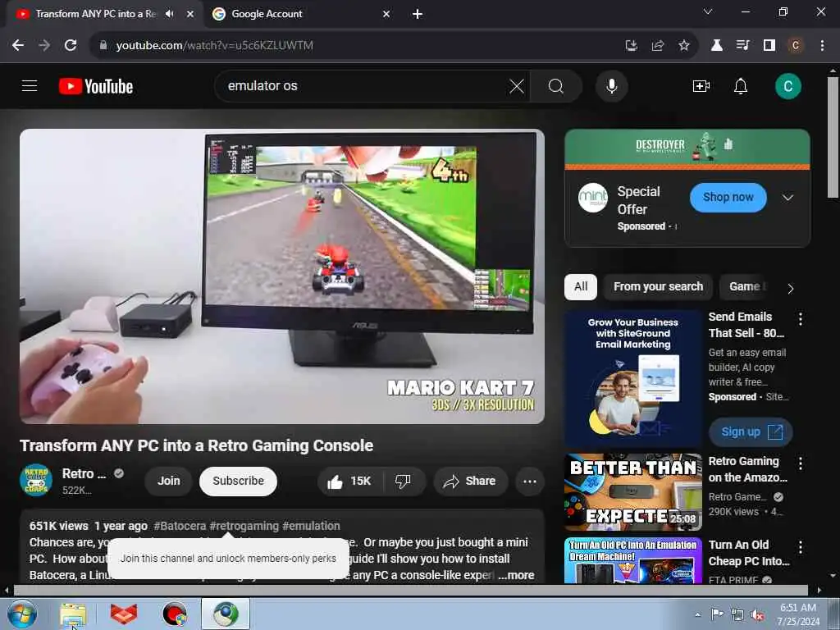Open Retro Game Corps channel avatar
This screenshot has width=840, height=630.
(x=36, y=480)
